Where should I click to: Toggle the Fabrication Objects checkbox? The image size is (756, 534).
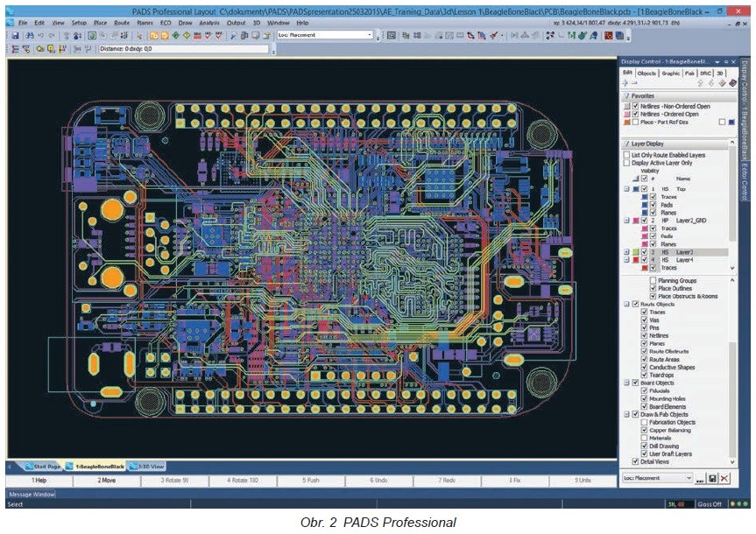tap(645, 422)
